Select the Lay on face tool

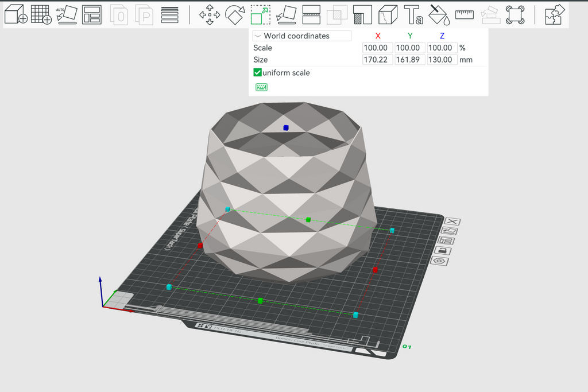tap(286, 15)
